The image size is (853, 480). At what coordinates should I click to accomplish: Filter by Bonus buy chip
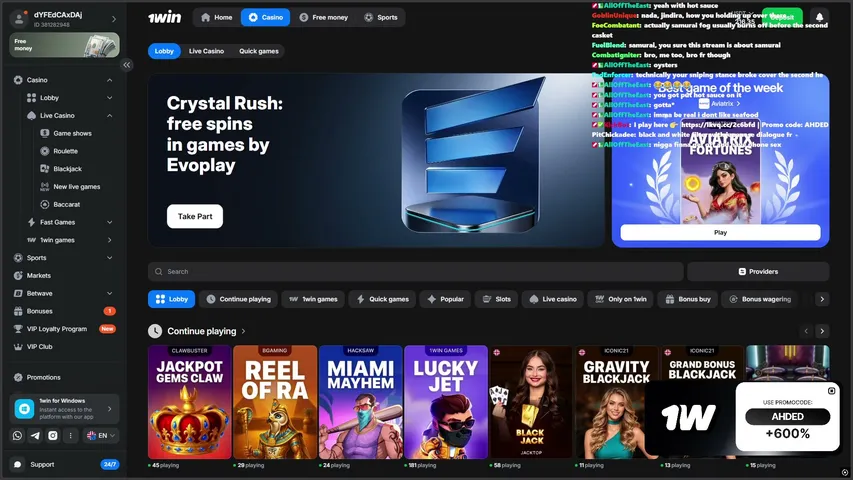688,299
